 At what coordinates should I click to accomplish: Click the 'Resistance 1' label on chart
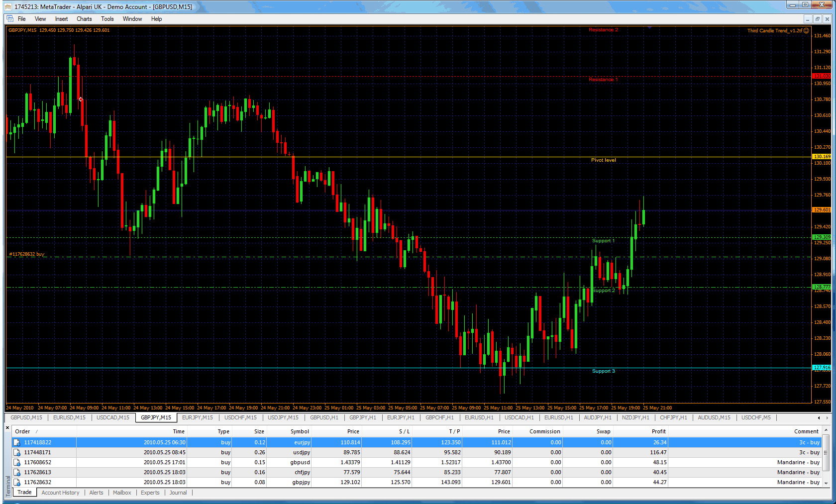(x=603, y=80)
